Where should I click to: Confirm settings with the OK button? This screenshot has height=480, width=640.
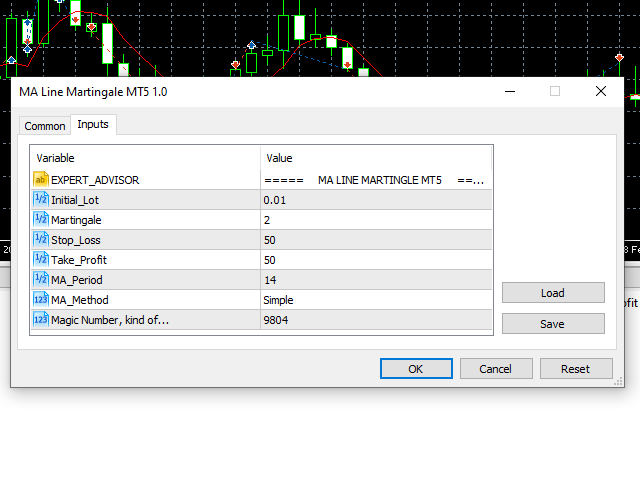click(x=416, y=369)
